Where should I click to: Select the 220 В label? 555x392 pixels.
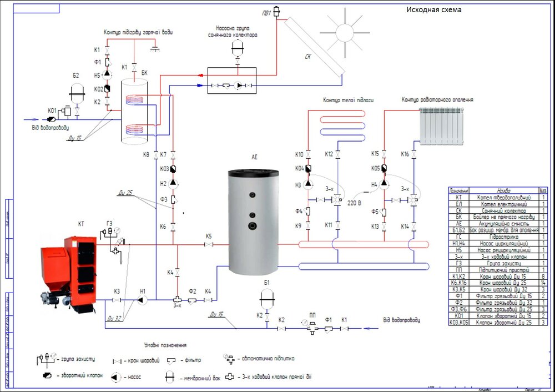(354, 203)
